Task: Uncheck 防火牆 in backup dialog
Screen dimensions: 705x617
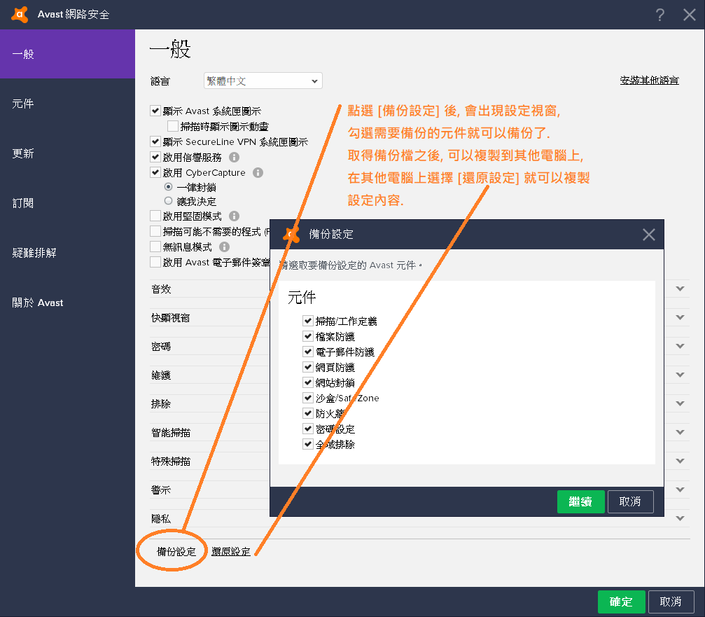Action: tap(308, 413)
